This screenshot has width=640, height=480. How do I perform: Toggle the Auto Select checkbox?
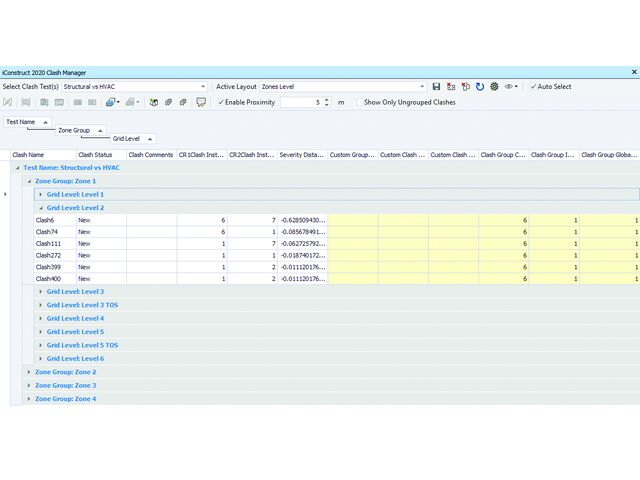pyautogui.click(x=534, y=87)
